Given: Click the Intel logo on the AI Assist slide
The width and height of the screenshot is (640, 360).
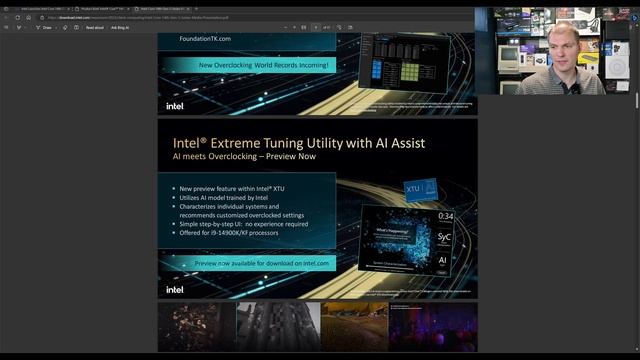Looking at the screenshot, I should click(x=175, y=289).
